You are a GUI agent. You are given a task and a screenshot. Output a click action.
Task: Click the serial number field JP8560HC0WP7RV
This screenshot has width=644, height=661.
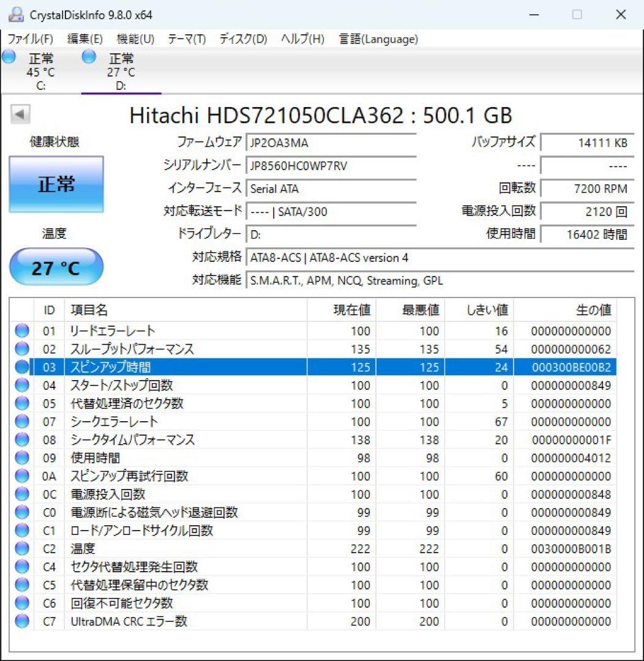(331, 166)
